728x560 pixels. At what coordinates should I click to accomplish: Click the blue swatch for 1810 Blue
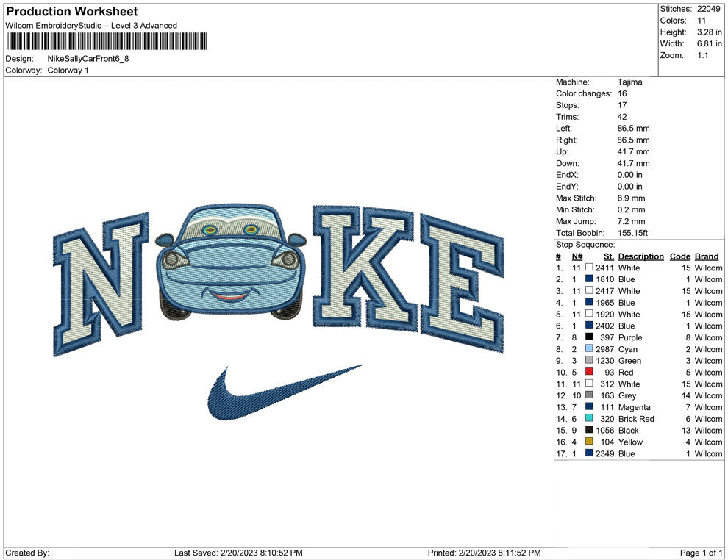(589, 279)
